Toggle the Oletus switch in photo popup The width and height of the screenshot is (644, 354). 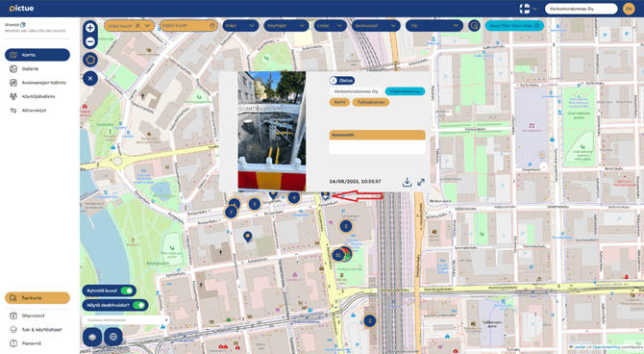click(x=334, y=81)
